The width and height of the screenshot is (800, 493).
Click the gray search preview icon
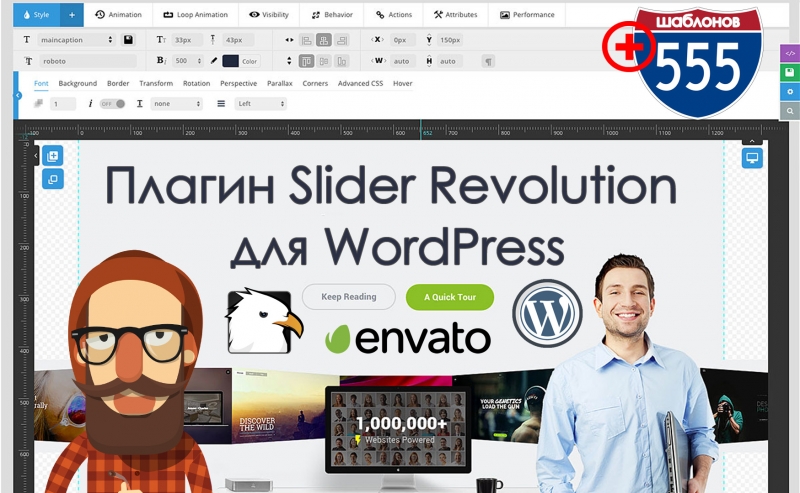(790, 111)
